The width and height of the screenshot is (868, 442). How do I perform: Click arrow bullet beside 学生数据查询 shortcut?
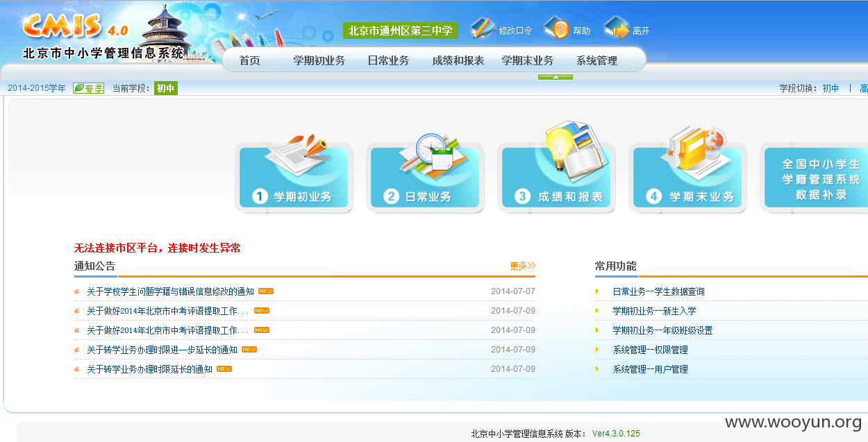coord(596,291)
